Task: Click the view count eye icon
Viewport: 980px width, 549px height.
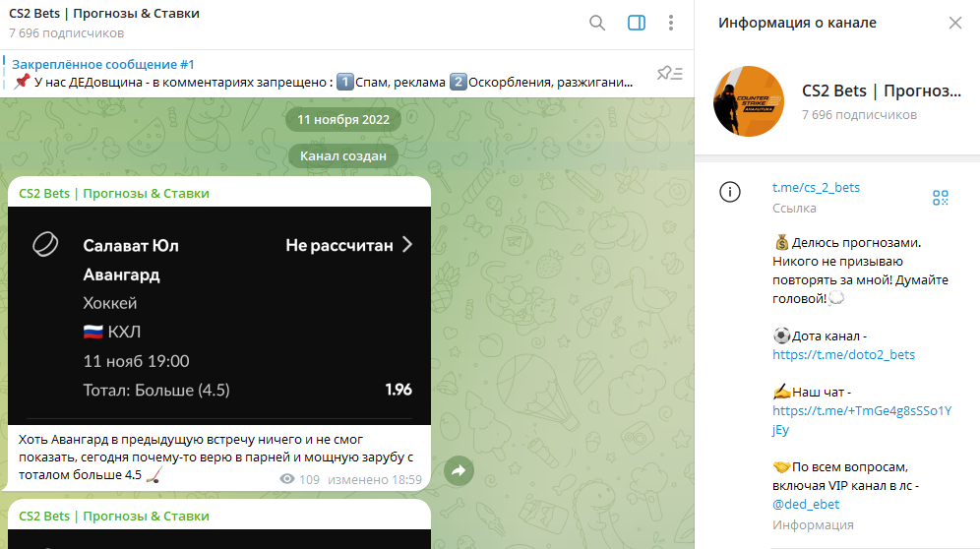Action: [287, 479]
